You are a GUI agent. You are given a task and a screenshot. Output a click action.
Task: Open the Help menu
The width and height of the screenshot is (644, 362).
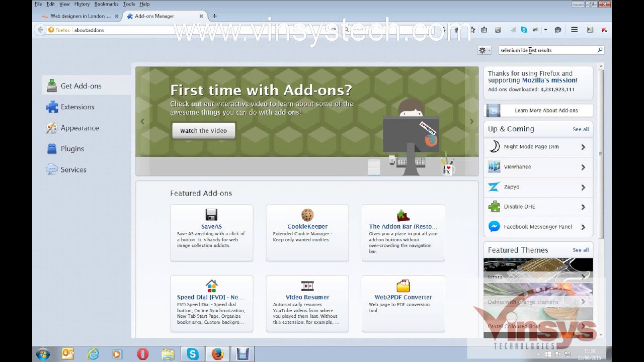click(144, 4)
